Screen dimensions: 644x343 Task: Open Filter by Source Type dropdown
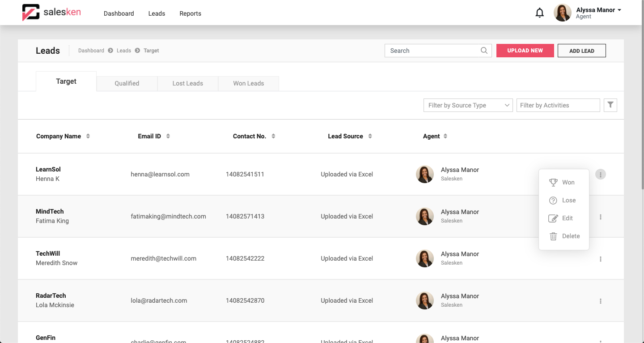click(x=468, y=105)
